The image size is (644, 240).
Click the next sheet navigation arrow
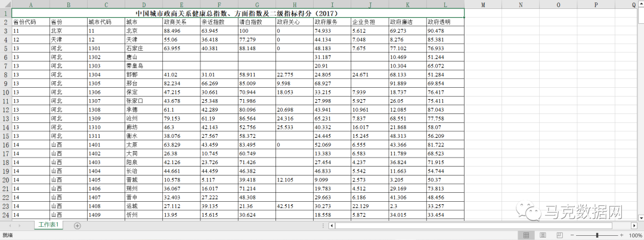point(19,225)
